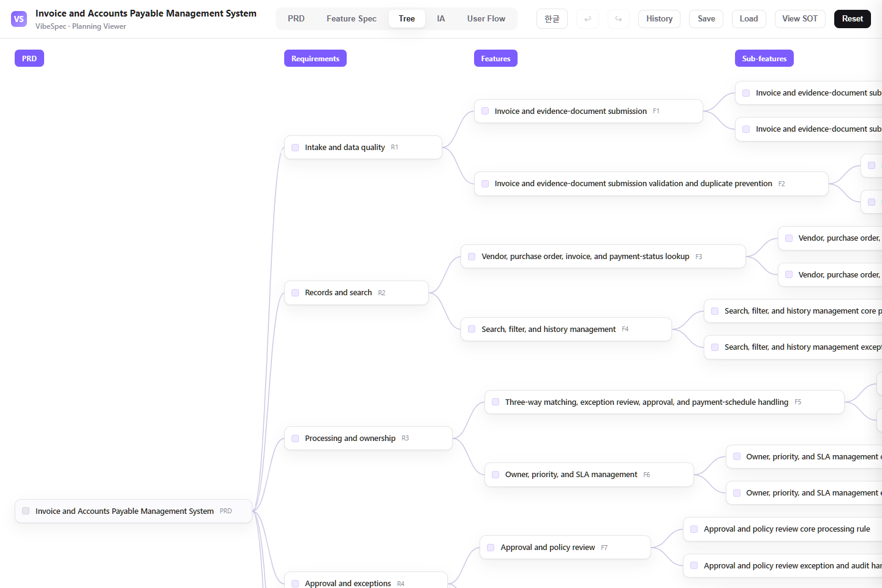Click the VibeSpec · Planning Viewer subtitle
The image size is (882, 588).
pyautogui.click(x=81, y=26)
